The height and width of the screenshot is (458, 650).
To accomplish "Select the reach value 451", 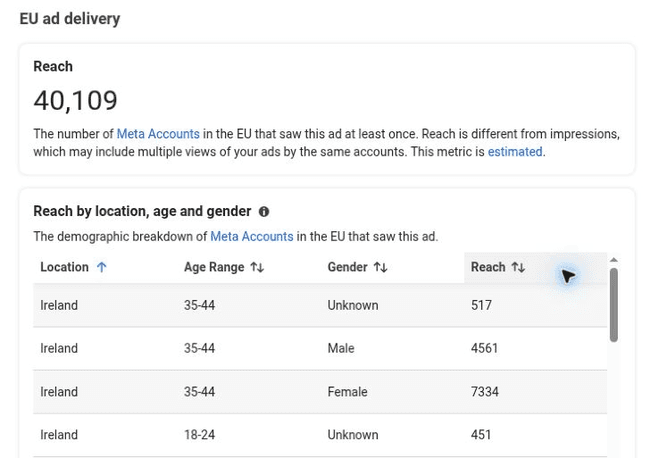I will 481,435.
